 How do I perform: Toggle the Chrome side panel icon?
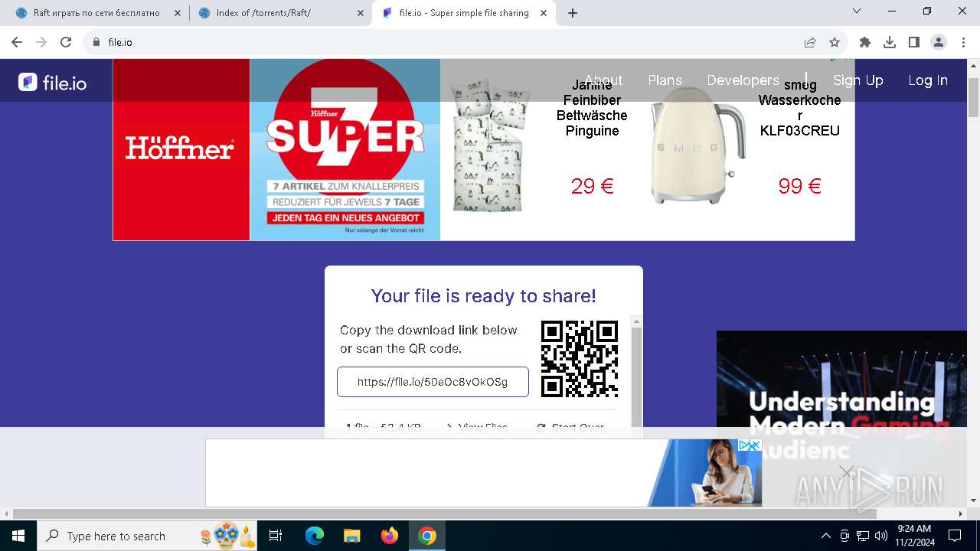click(914, 42)
